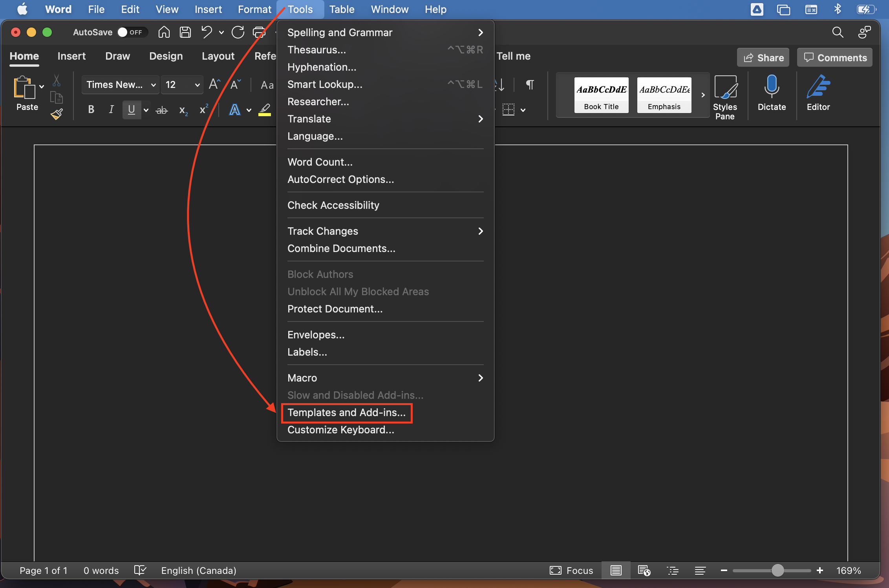Apply subscript formatting
This screenshot has height=588, width=889.
pos(183,110)
